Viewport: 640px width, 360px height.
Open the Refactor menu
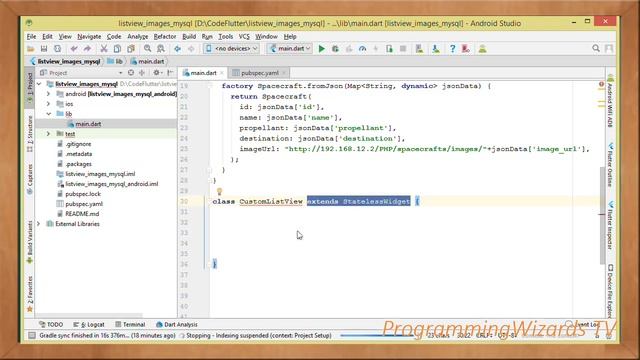(x=165, y=37)
